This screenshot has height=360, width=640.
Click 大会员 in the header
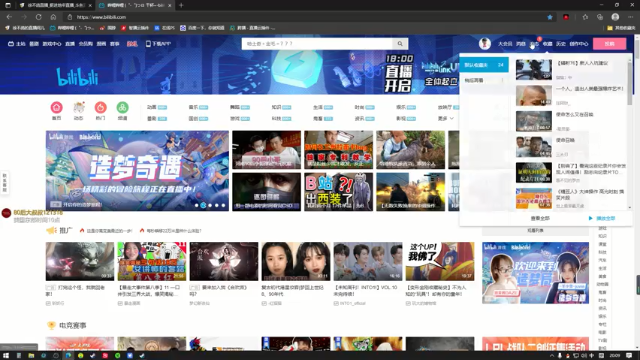(505, 44)
